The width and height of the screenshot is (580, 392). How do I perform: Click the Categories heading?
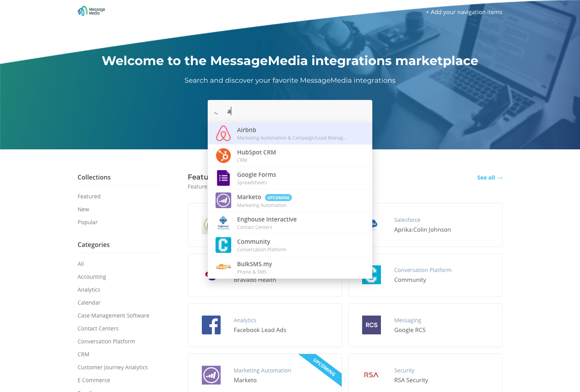[x=94, y=245]
